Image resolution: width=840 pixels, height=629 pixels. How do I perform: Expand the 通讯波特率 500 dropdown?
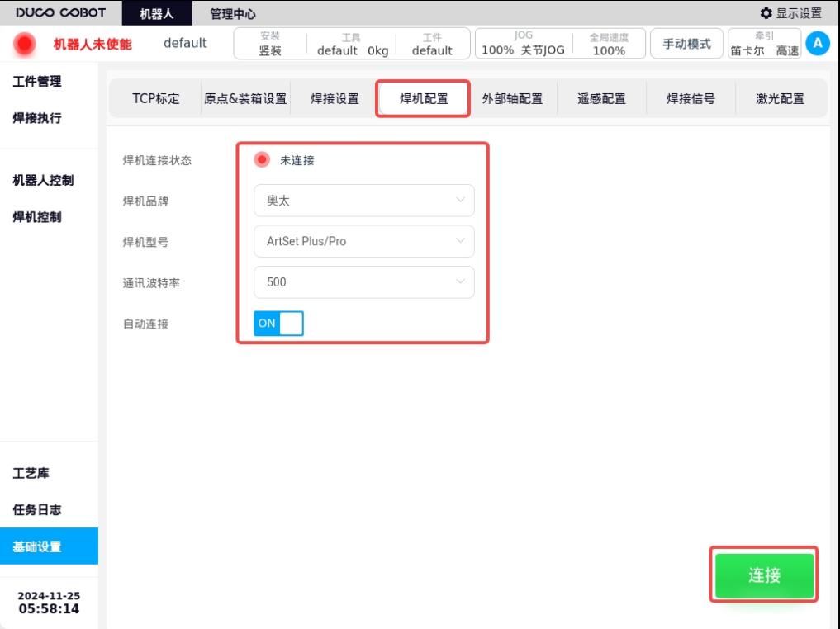[x=363, y=282]
